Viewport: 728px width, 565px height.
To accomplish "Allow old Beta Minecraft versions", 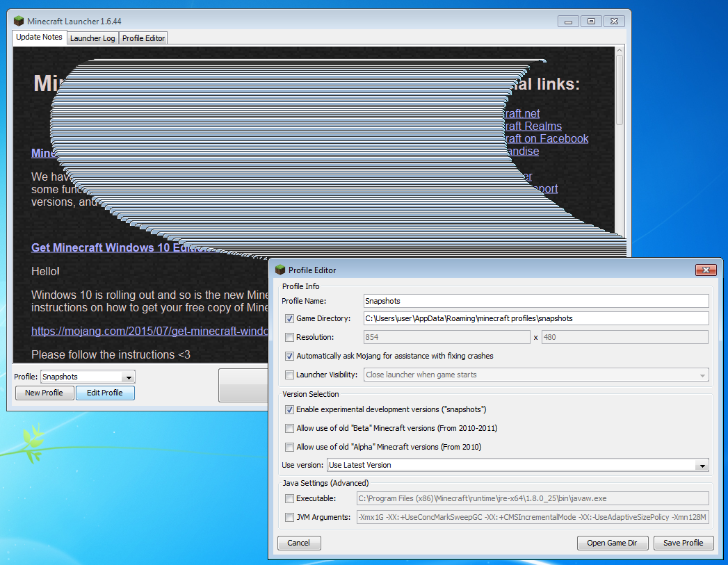I will (x=290, y=428).
